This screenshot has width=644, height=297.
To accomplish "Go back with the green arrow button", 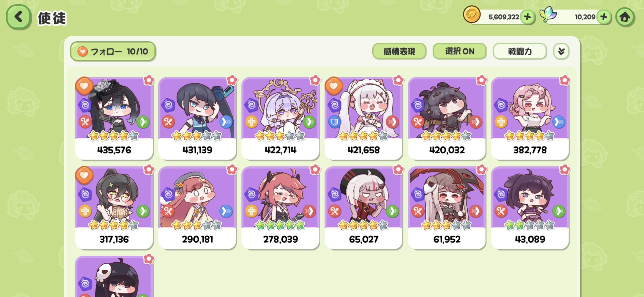I will tap(18, 17).
